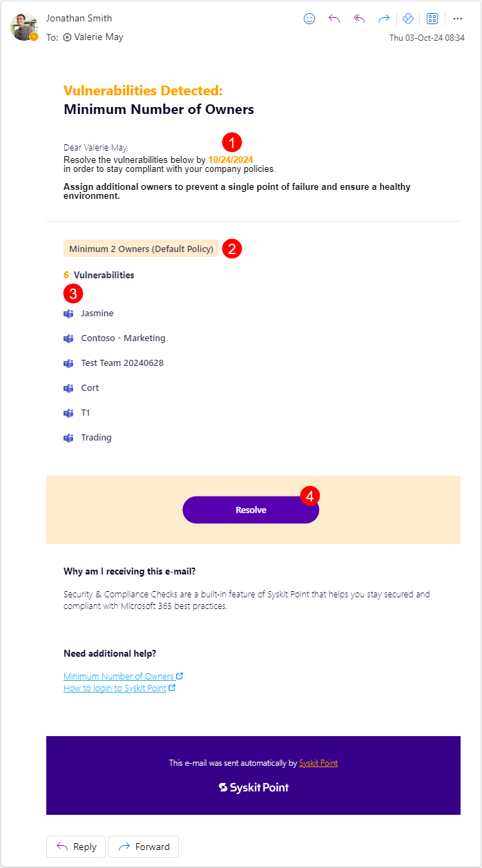Open the apps grid icon
The image size is (482, 868).
pyautogui.click(x=432, y=19)
